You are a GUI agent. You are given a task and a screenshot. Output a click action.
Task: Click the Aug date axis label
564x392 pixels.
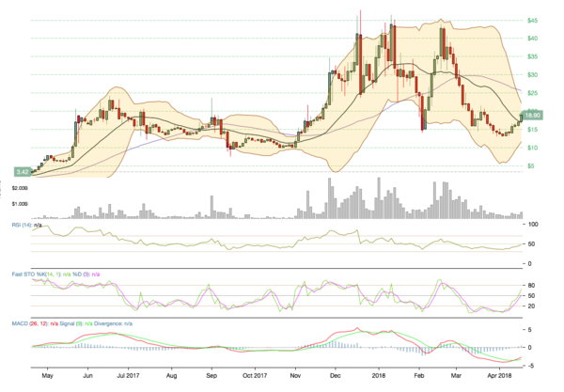pyautogui.click(x=172, y=376)
